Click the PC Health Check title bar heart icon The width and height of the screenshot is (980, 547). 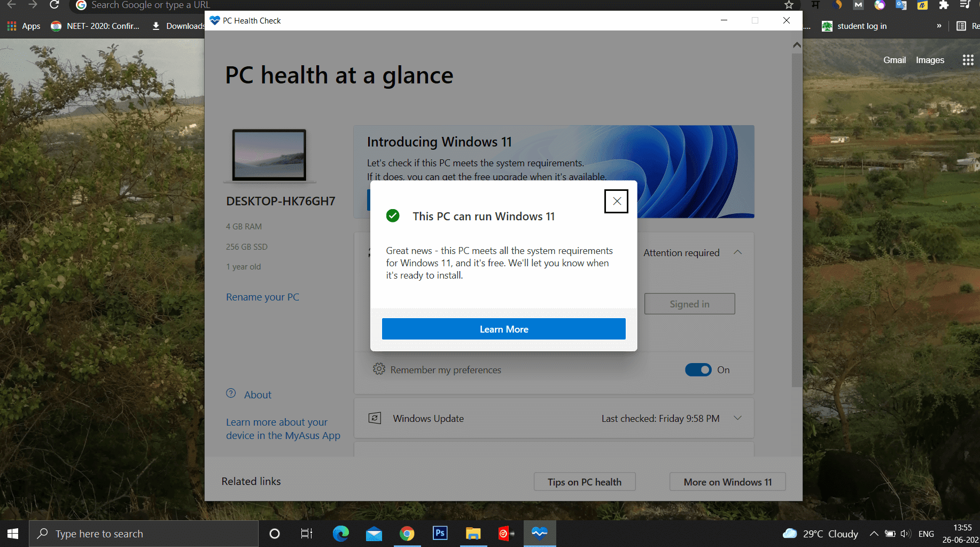[215, 20]
